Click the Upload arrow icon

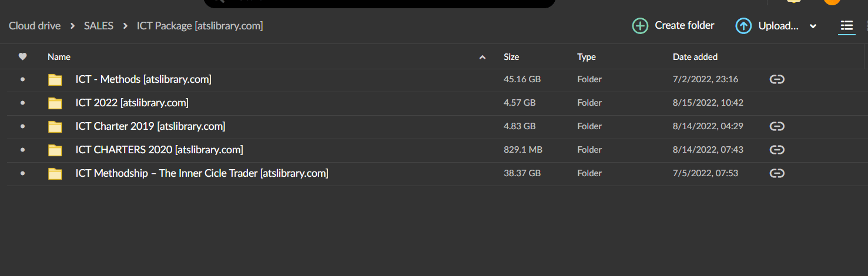[743, 26]
